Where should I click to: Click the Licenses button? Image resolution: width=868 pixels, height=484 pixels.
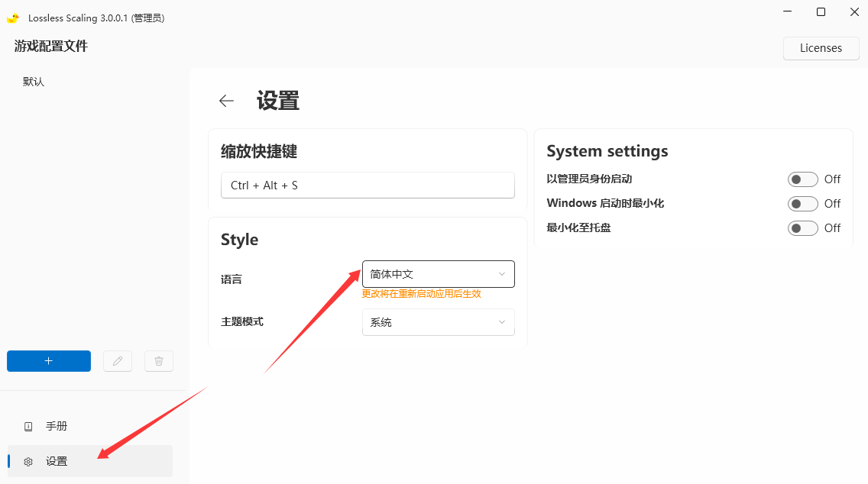[x=821, y=48]
